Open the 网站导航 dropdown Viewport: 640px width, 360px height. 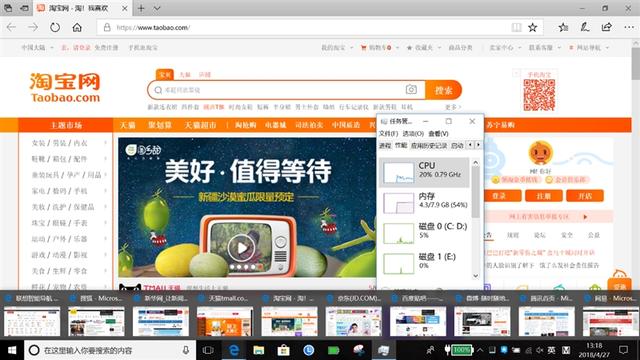tap(589, 48)
